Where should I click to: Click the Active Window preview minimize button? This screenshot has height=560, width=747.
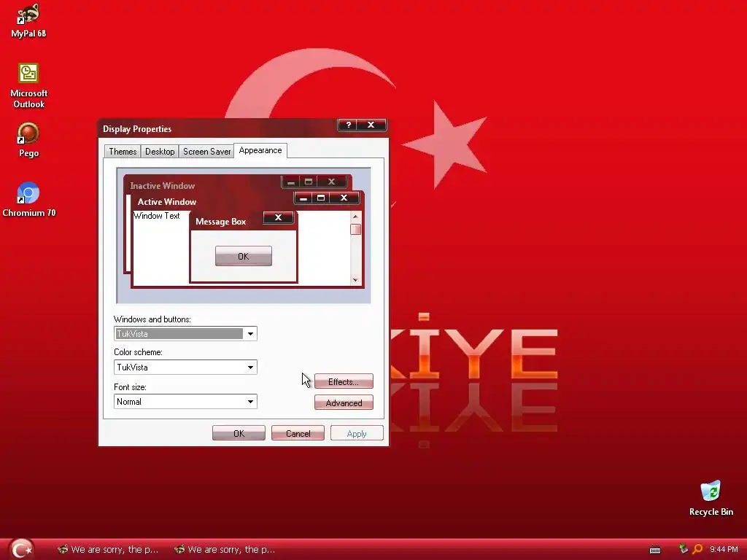pyautogui.click(x=303, y=198)
